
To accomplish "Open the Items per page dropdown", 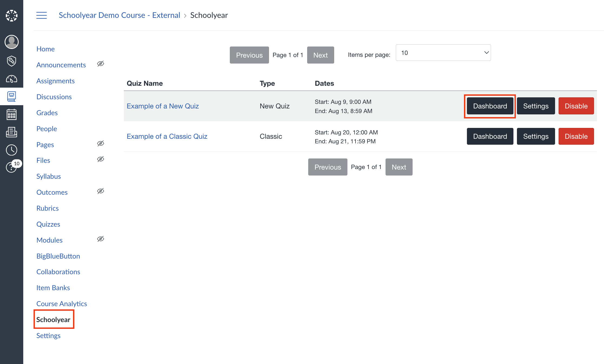I will coord(443,53).
